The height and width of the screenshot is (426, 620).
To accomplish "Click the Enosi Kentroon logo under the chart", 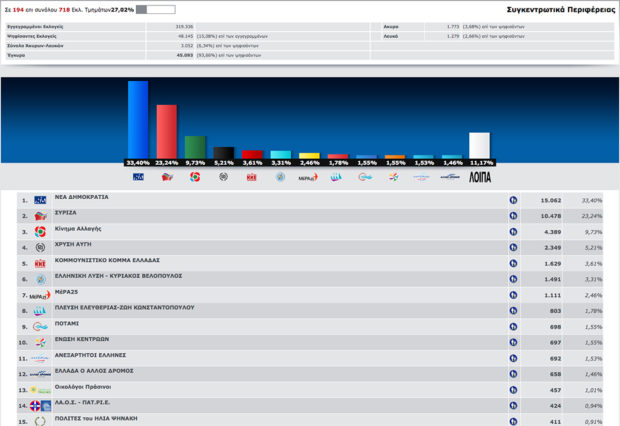I will coord(393,177).
